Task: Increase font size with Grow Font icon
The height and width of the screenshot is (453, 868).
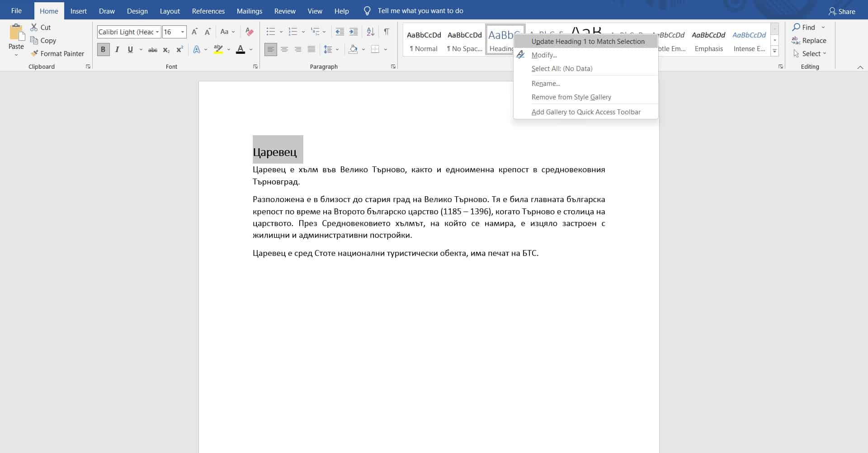Action: pos(195,31)
